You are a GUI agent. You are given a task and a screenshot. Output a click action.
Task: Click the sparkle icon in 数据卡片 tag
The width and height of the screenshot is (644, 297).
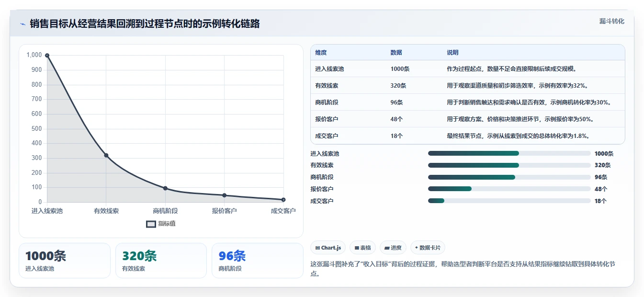pos(417,248)
